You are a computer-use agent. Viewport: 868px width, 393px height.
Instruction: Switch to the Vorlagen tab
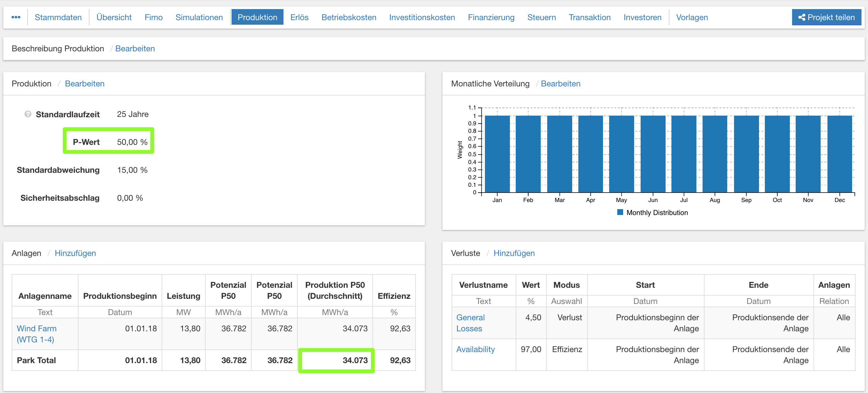coord(692,17)
